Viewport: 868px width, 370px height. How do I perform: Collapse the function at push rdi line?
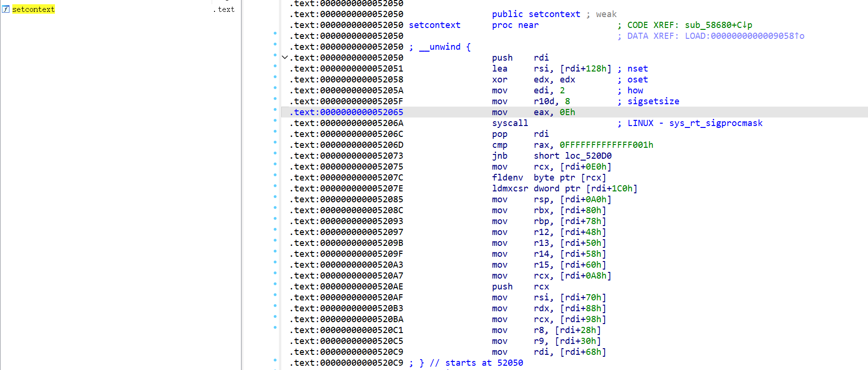[x=285, y=58]
